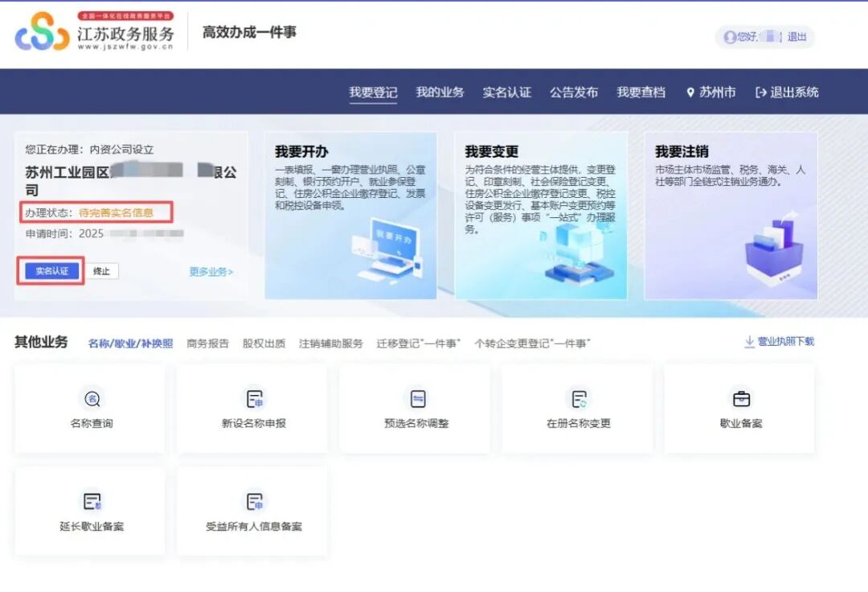
Task: Click the 营业执照下载 link
Action: 786,342
